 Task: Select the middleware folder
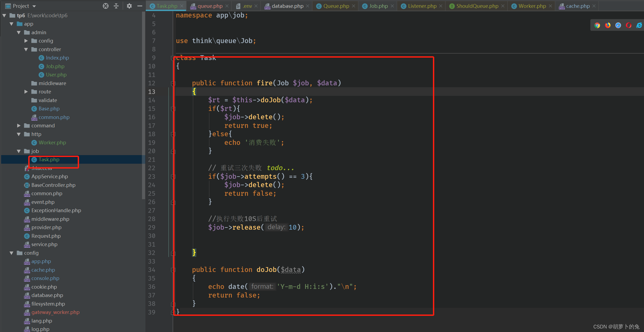[x=52, y=83]
